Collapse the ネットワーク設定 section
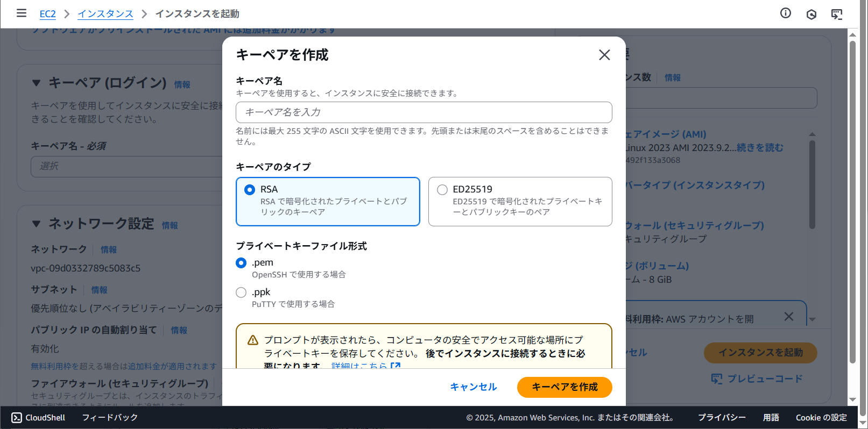This screenshot has width=868, height=429. pyautogui.click(x=37, y=224)
